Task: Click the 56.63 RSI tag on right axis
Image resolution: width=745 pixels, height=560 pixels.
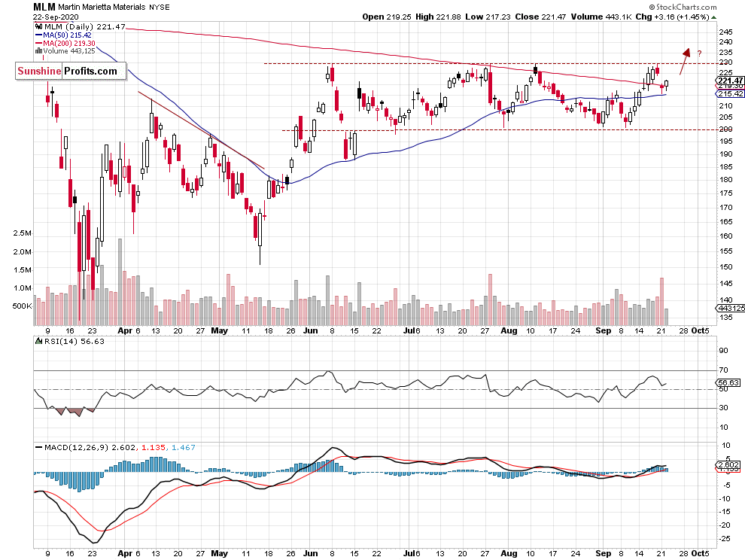Action: pos(728,382)
